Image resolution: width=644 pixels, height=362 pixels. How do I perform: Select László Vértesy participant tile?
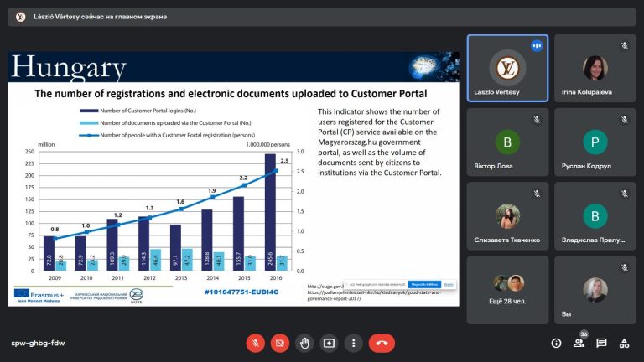click(507, 68)
